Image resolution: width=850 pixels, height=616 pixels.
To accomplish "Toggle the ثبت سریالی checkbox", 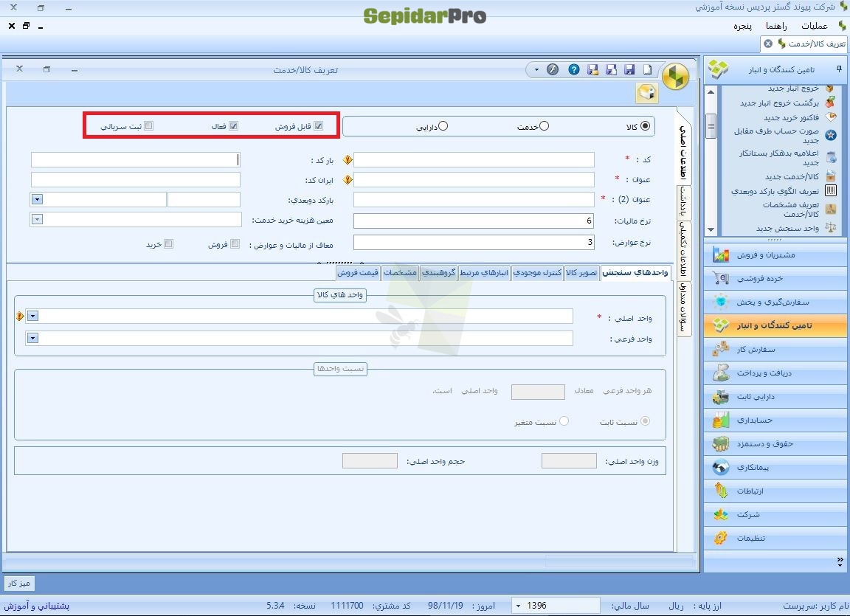I will pos(149,125).
